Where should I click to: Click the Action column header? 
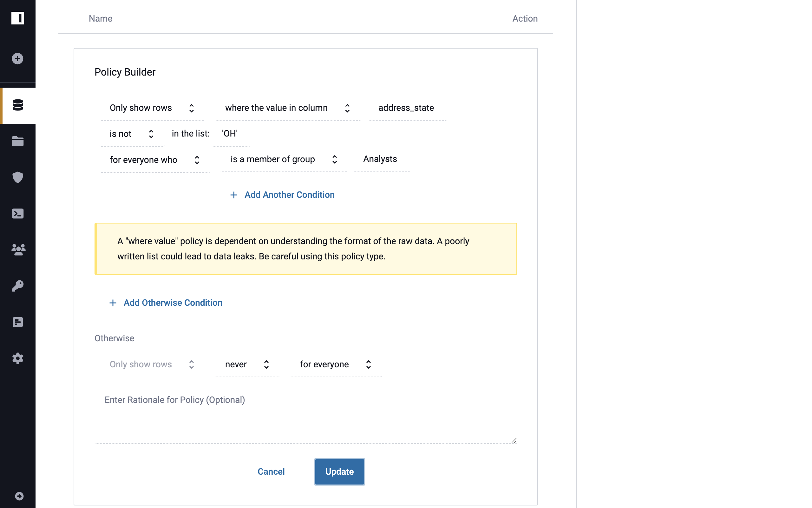[525, 18]
